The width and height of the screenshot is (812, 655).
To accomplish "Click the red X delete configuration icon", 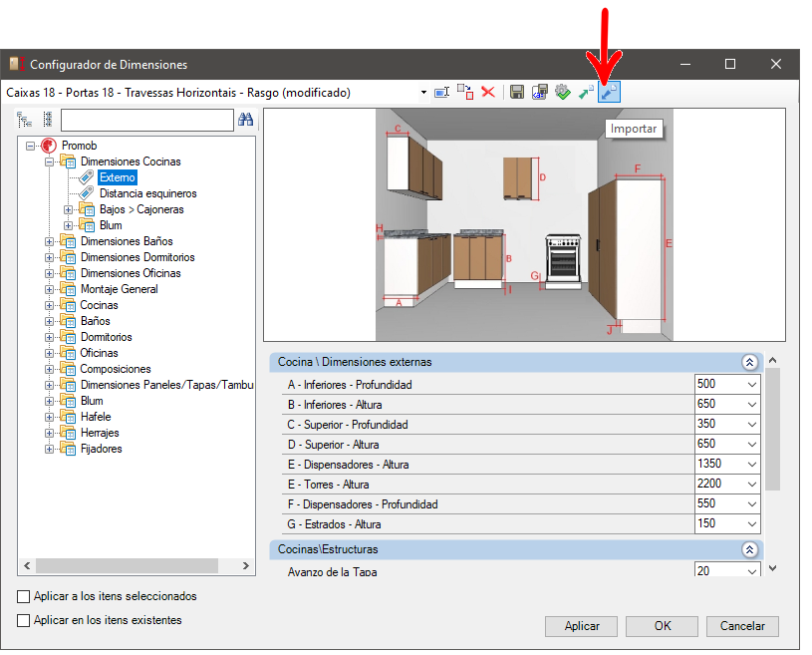I will point(488,93).
